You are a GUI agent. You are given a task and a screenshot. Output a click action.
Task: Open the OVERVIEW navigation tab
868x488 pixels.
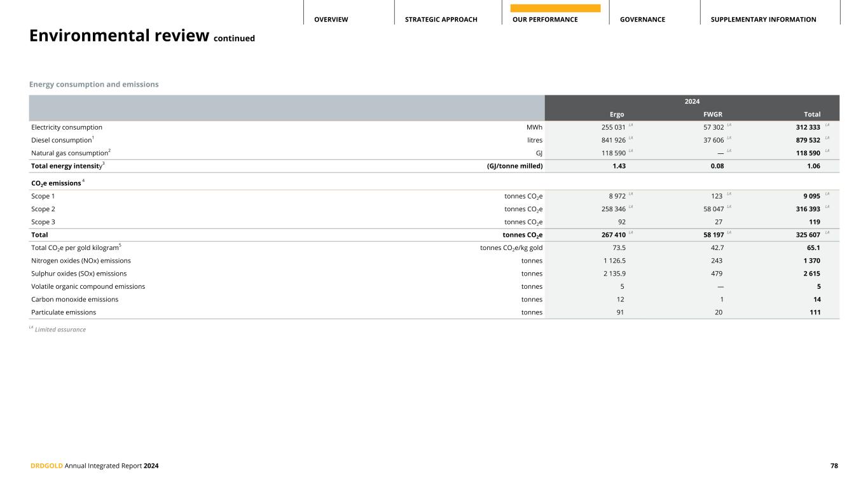(331, 20)
